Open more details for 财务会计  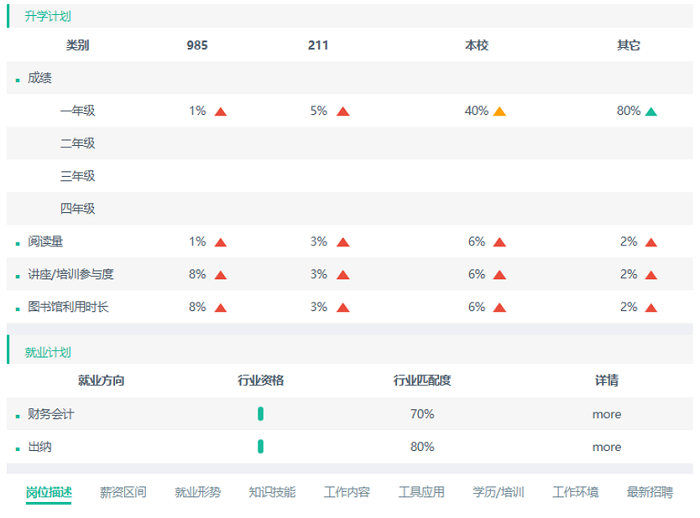tap(606, 414)
